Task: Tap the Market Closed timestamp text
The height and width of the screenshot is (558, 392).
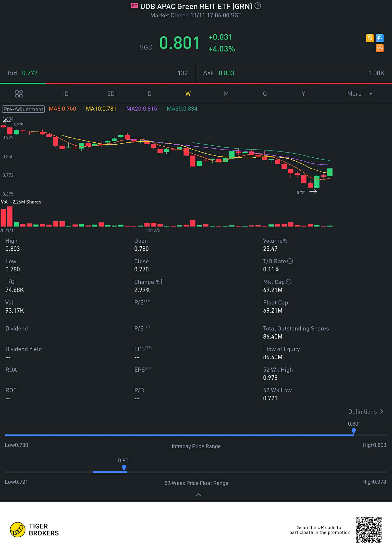Action: [x=196, y=15]
